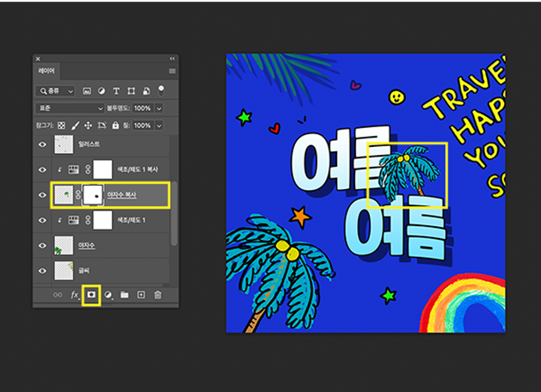The width and height of the screenshot is (541, 392).
Task: Select the 야자수 복사 layer thumbnail
Action: pos(64,195)
